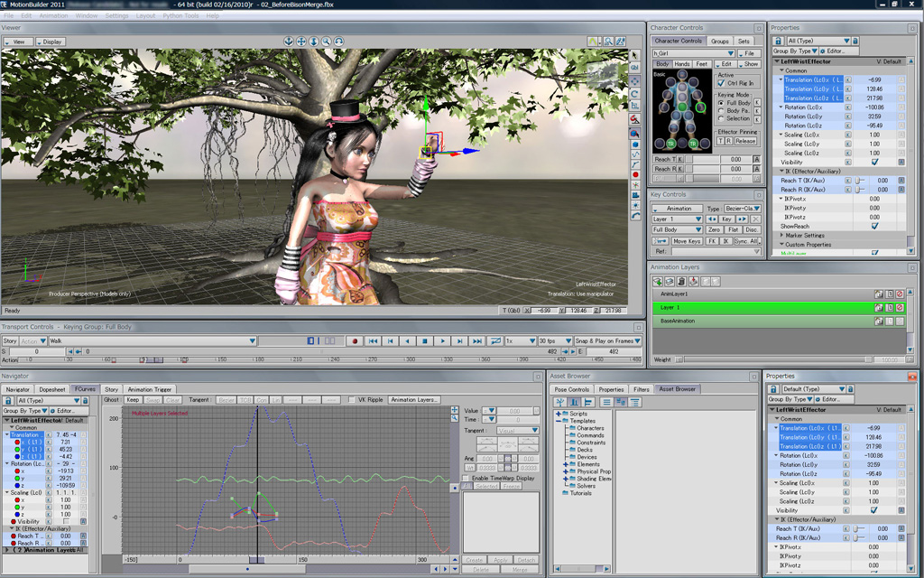The width and height of the screenshot is (924, 578).
Task: Select the Body Part keying mode
Action: pyautogui.click(x=721, y=110)
